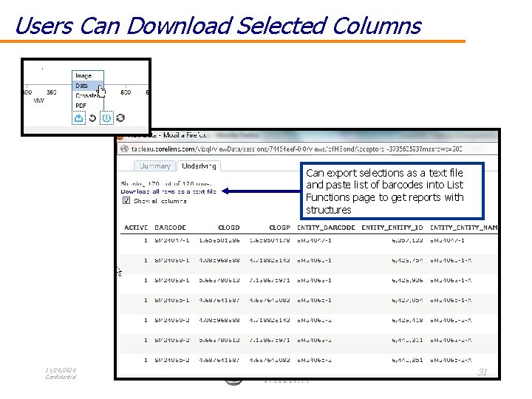Click the blue export/download toolbar icon
Screen dimensions: 532x399
click(x=78, y=118)
